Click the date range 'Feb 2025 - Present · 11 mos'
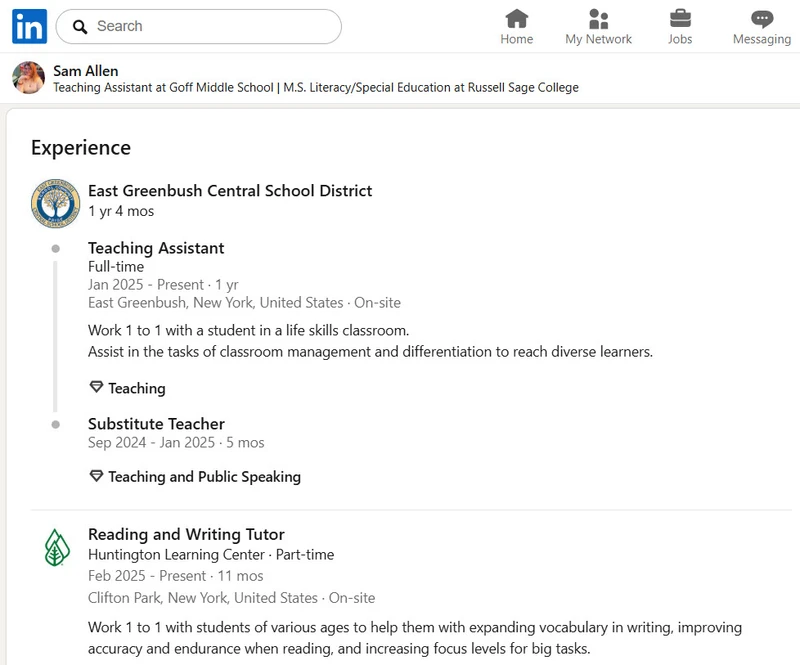 [x=176, y=576]
